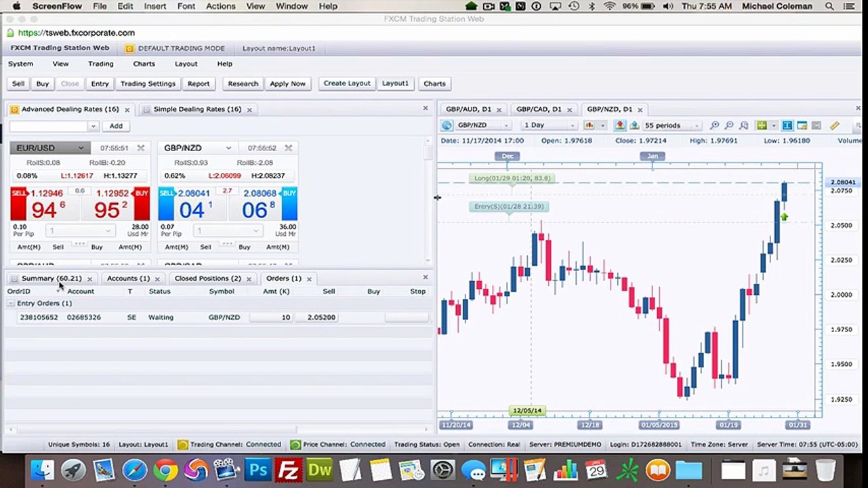868x488 pixels.
Task: Open the GBP/NZD tile symbol dropdown
Action: click(x=228, y=148)
